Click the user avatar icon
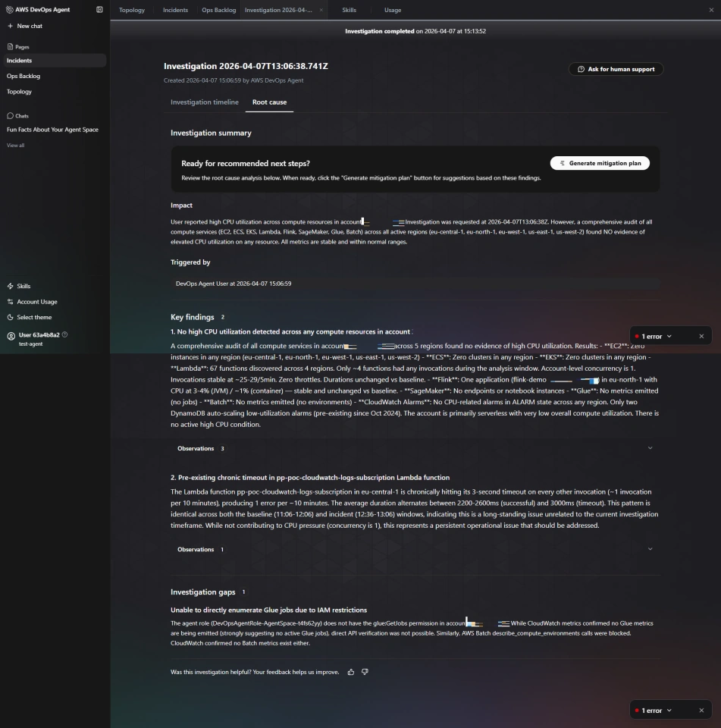This screenshot has width=721, height=728. coord(11,336)
